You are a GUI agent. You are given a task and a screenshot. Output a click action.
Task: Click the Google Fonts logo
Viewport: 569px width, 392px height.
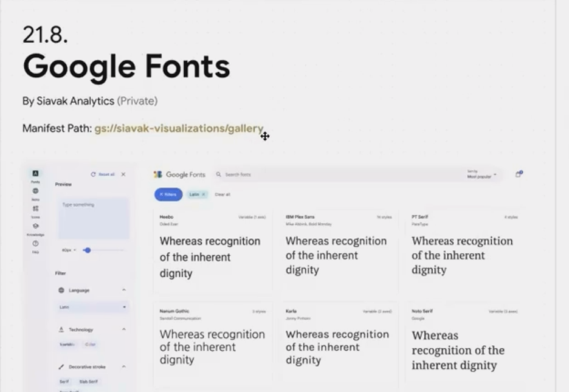pos(179,174)
